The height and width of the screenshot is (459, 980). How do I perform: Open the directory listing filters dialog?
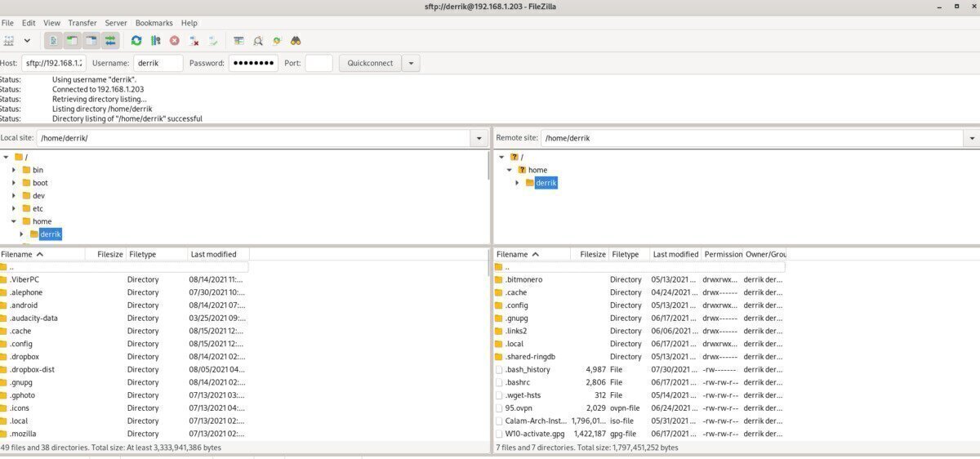click(x=238, y=40)
